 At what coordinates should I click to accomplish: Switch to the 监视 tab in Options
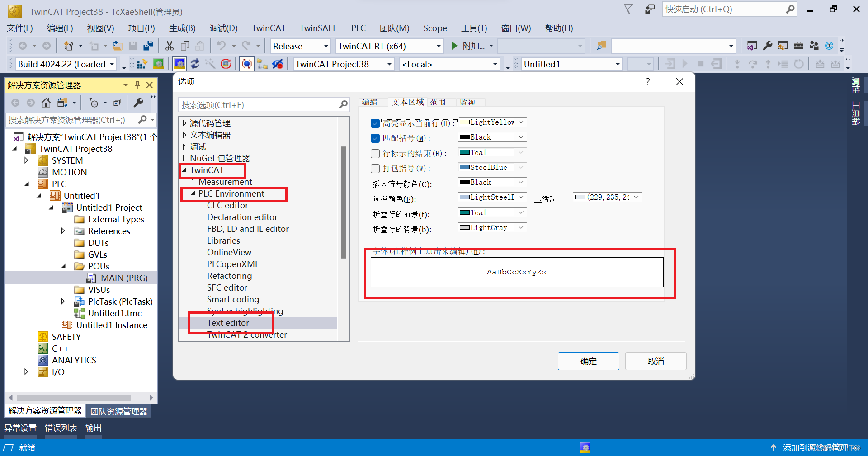(467, 102)
